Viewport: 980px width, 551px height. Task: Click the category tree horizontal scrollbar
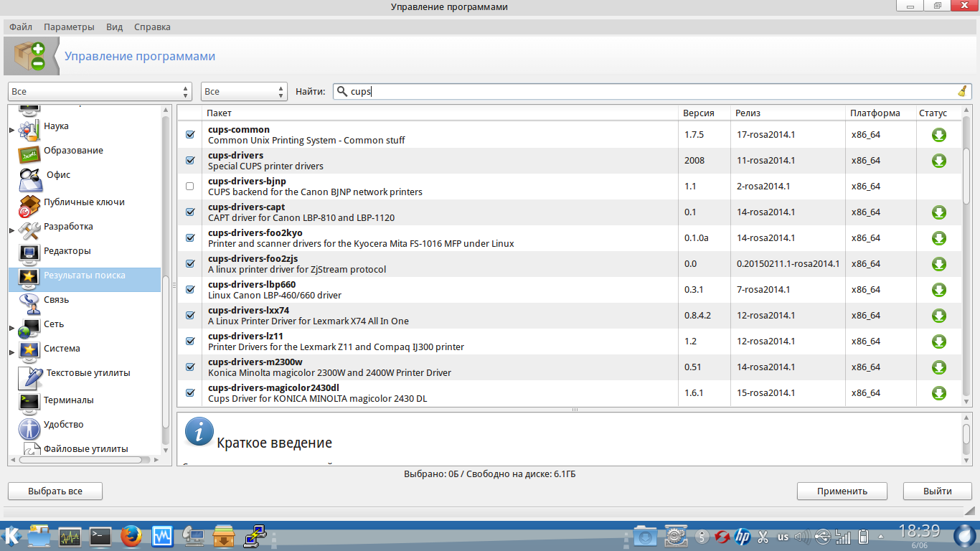pyautogui.click(x=85, y=460)
